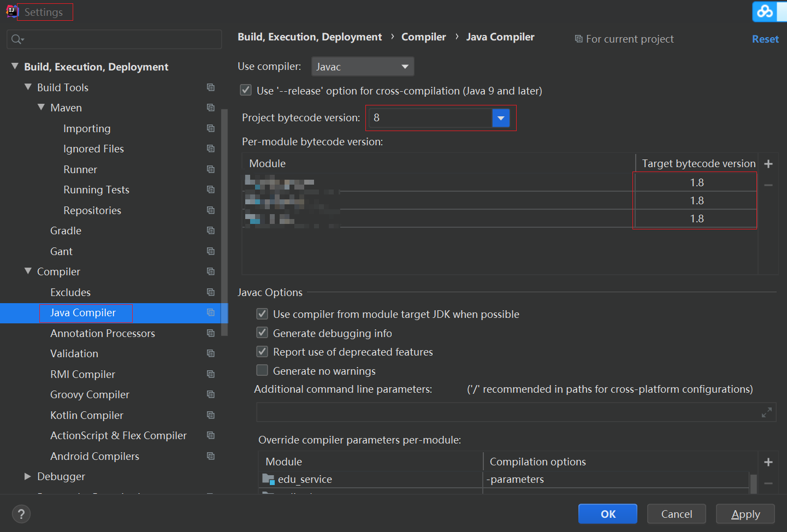Collapse the Compiler tree node
Viewport: 787px width, 532px height.
(x=28, y=271)
